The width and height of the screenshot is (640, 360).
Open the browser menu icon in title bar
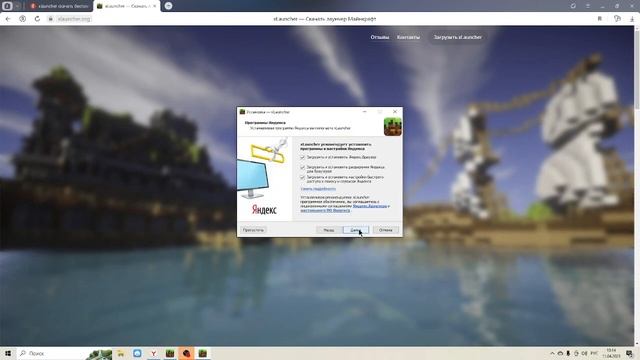point(588,6)
